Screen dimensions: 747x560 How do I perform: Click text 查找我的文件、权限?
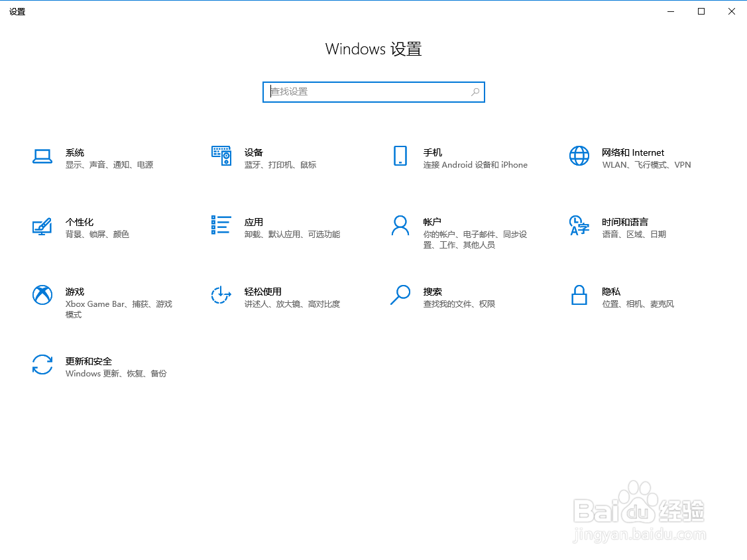(459, 304)
